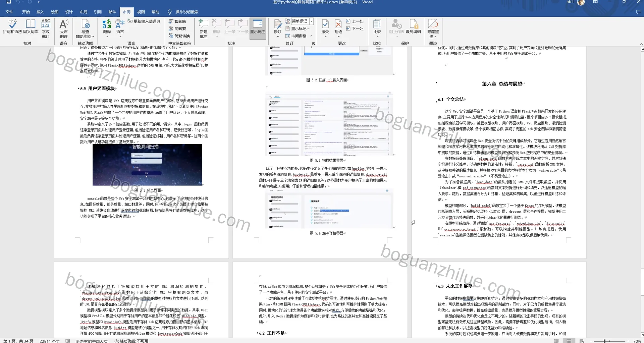Switch to the 视图 view tab
The image size is (644, 343).
pos(141,12)
